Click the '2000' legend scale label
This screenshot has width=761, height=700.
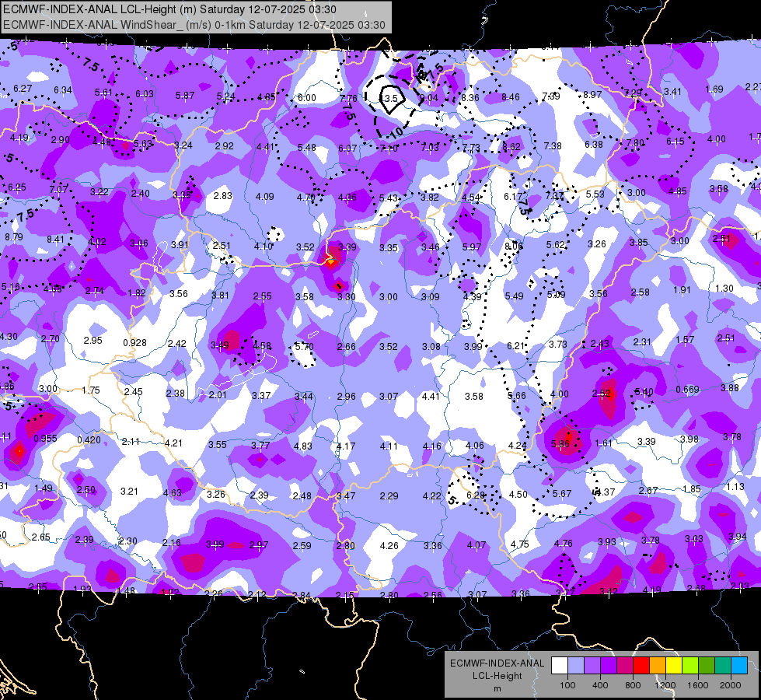(731, 685)
